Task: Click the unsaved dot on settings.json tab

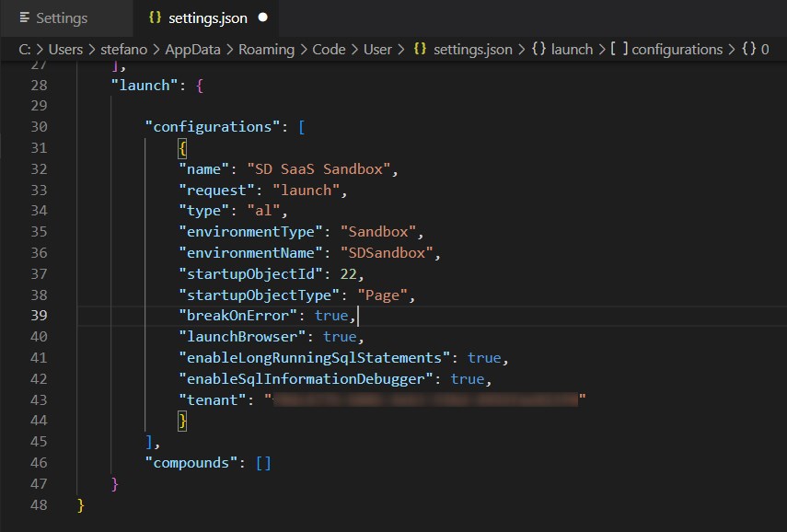Action: tap(263, 17)
